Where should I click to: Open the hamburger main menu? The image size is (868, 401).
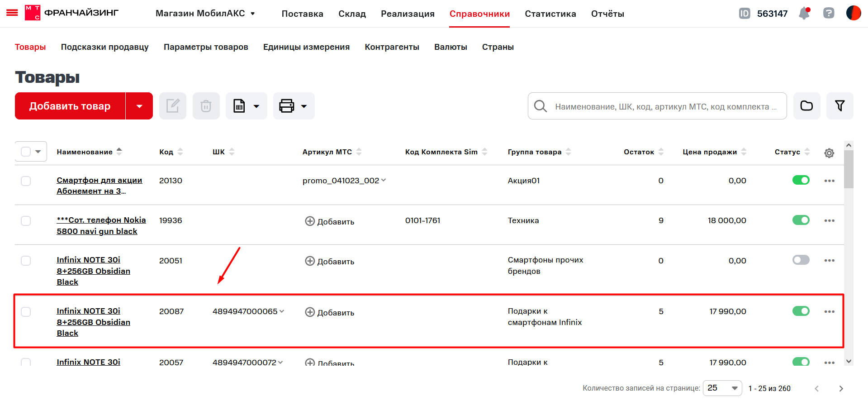pos(12,13)
